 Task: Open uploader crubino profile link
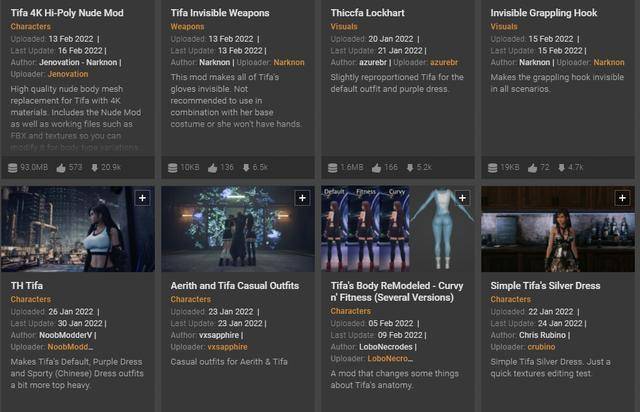click(541, 347)
